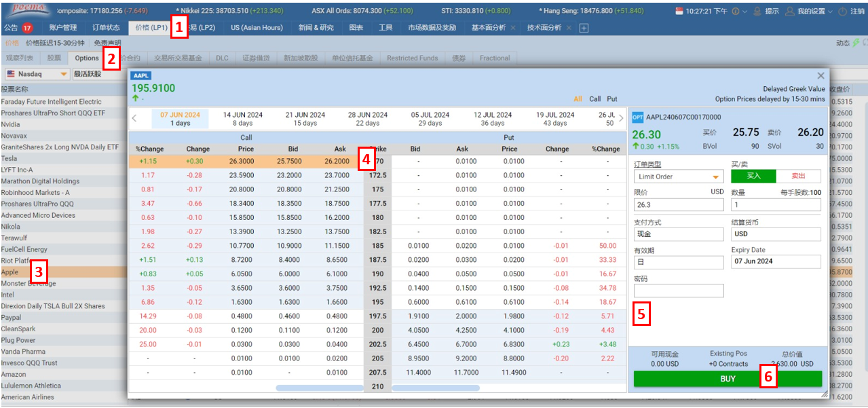Switch to the 图表 tab
The image size is (868, 408).
tap(356, 28)
